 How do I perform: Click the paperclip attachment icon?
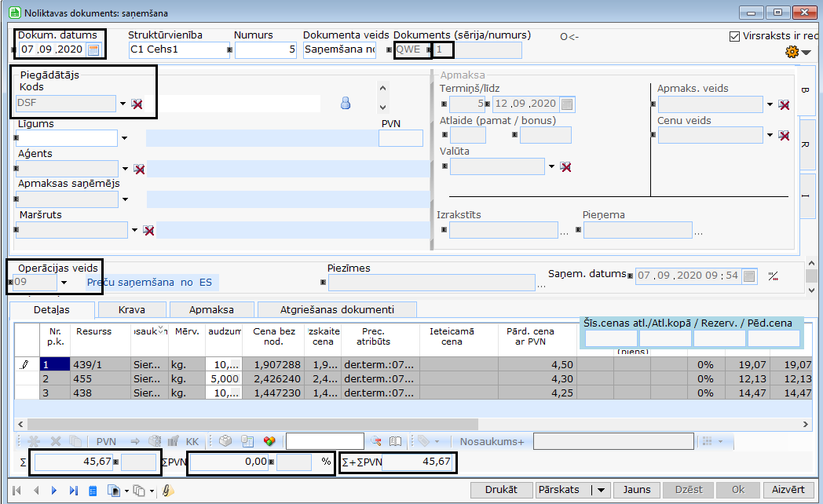point(168,491)
